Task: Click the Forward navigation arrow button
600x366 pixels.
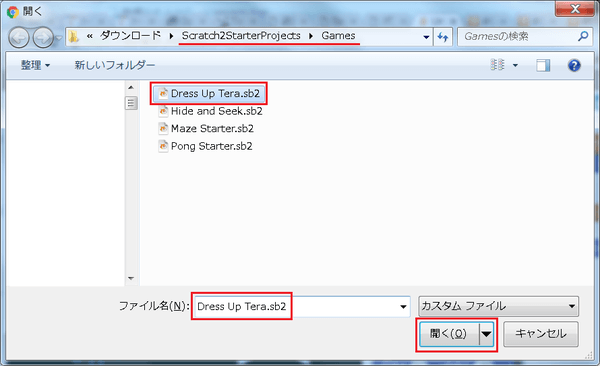Action: [43, 38]
